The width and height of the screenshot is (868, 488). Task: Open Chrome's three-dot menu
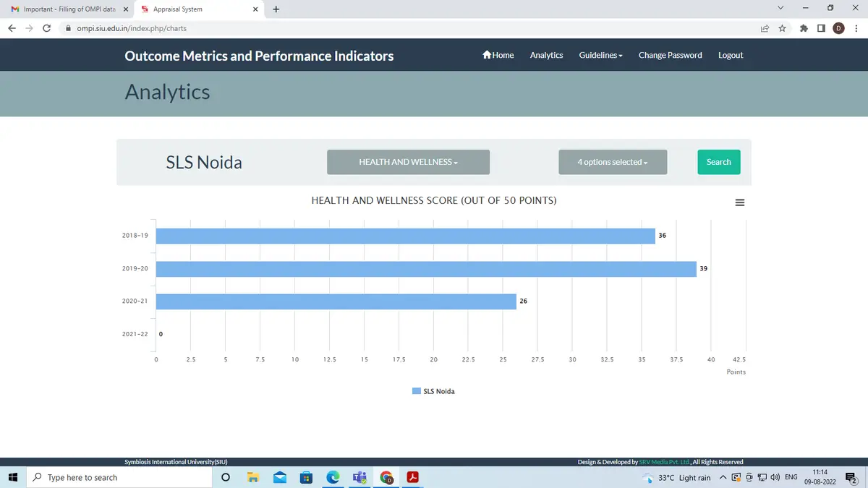pyautogui.click(x=856, y=28)
